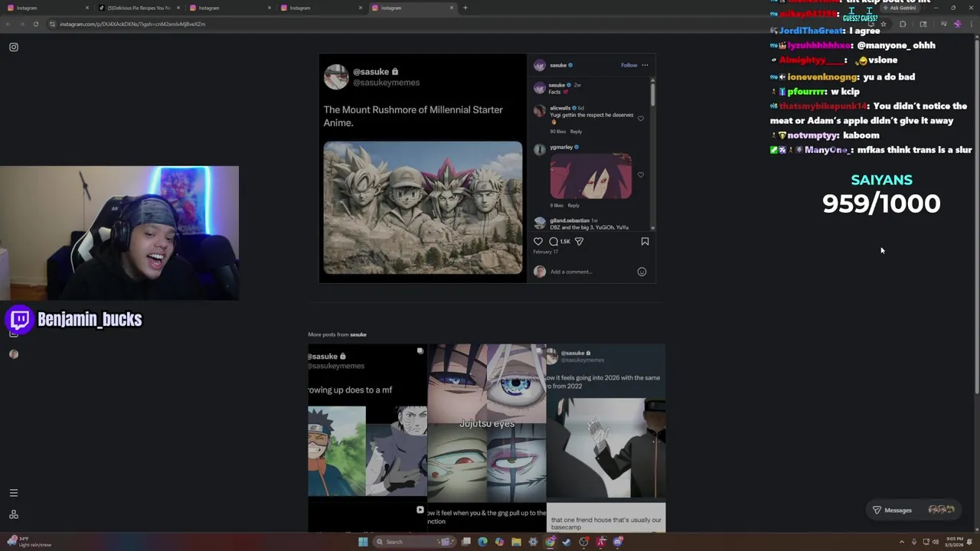Launch Microsoft Edge from taskbar
Screen dimensions: 980x551
[482, 542]
